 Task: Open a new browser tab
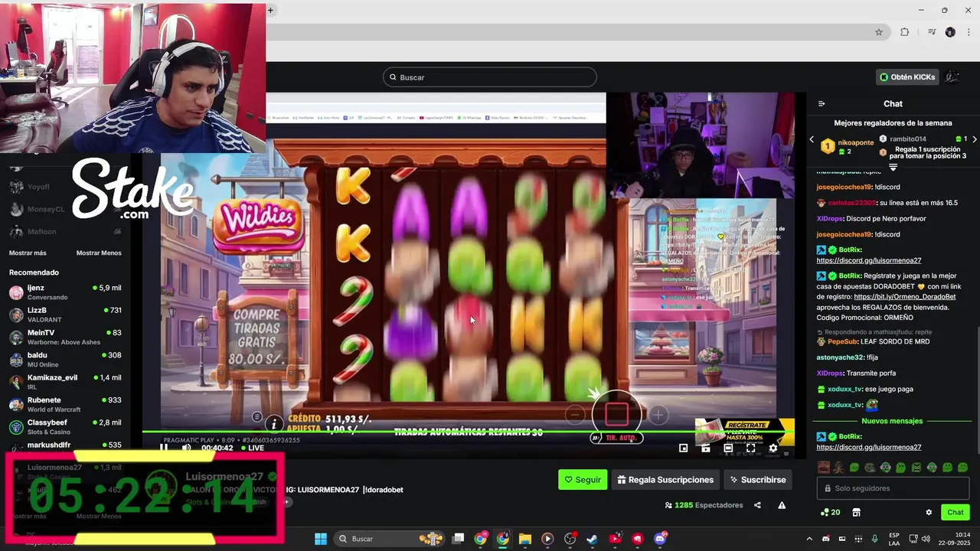pos(270,10)
